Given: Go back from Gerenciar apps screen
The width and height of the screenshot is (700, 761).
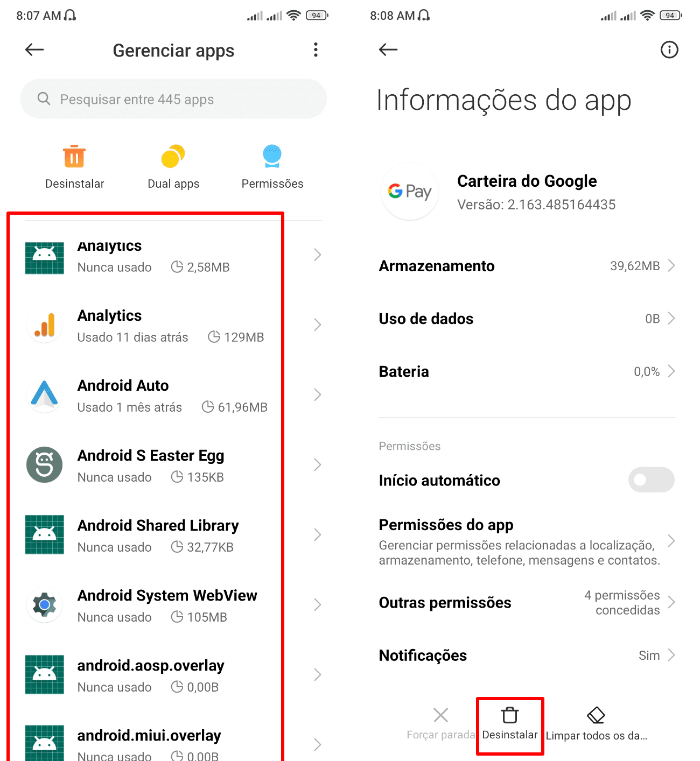Looking at the screenshot, I should coord(34,50).
